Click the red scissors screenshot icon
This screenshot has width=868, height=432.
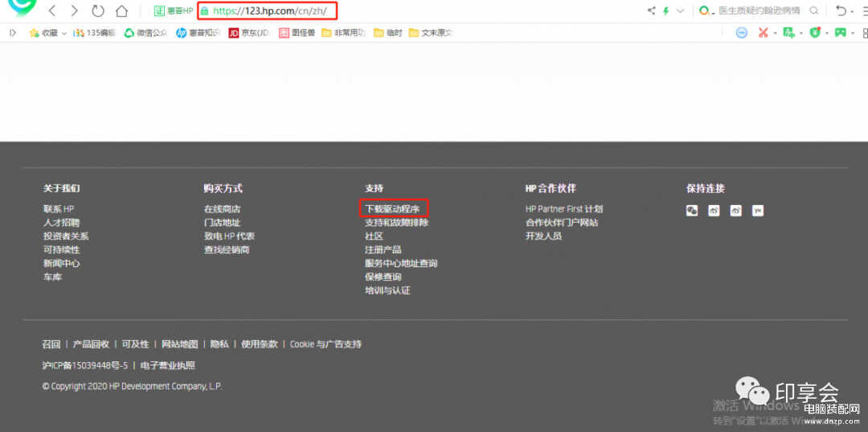tap(763, 33)
